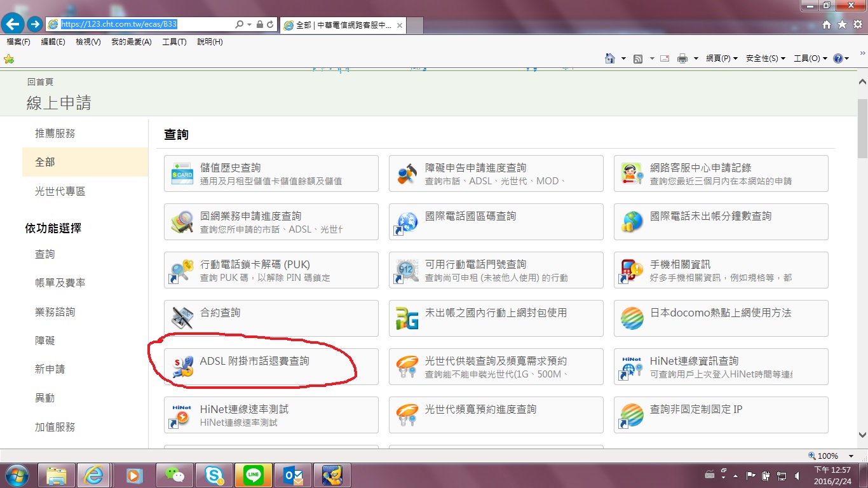The width and height of the screenshot is (868, 488).
Task: Go back to the previous page
Action: pos(13,24)
